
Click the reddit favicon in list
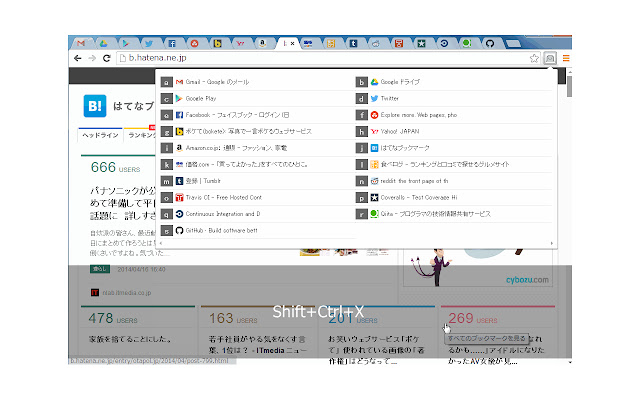click(x=374, y=181)
